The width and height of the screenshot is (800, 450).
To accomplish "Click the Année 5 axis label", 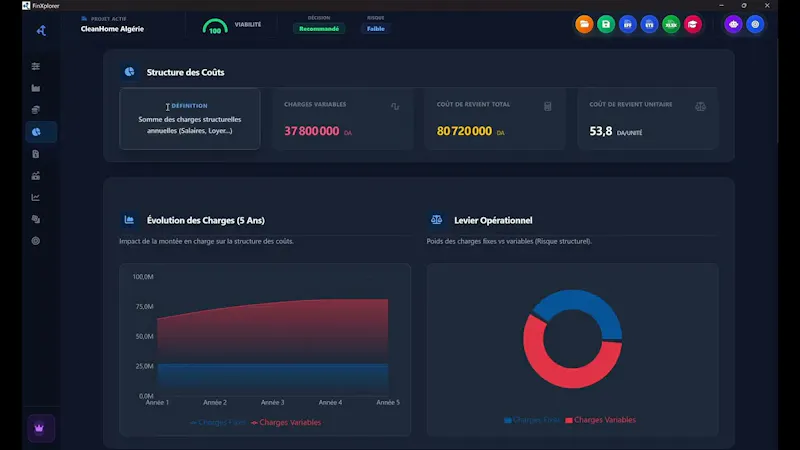I will pos(388,403).
